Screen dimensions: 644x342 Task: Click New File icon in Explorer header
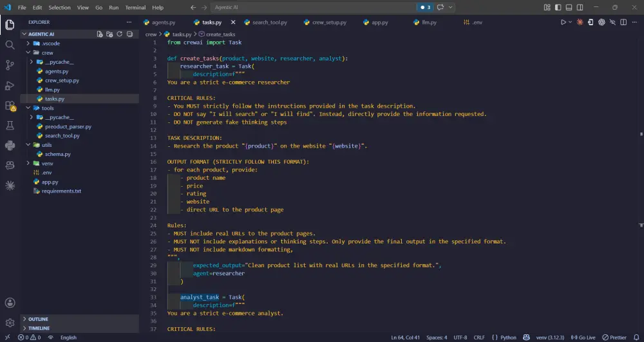(100, 34)
